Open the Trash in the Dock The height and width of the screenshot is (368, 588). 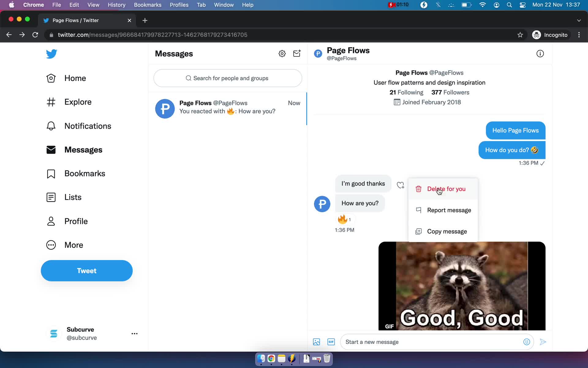coord(327,358)
